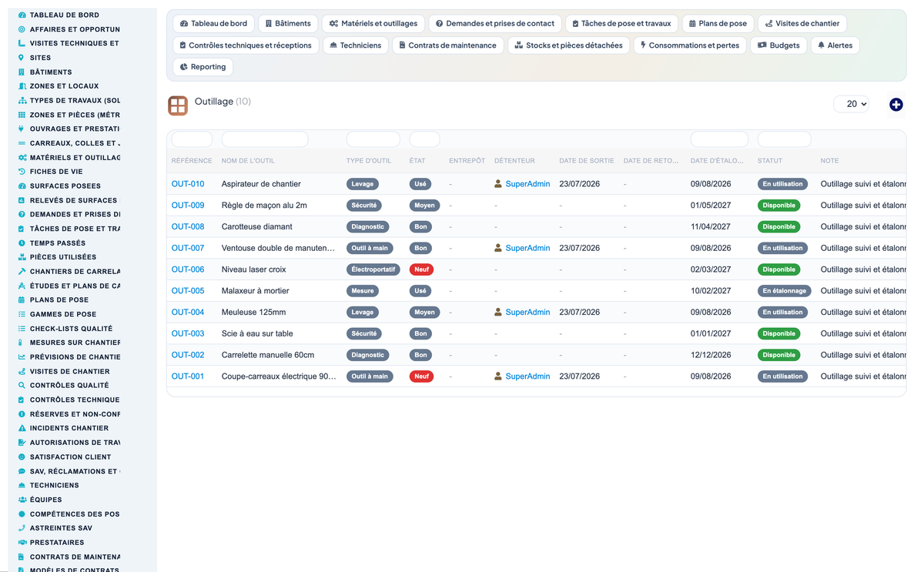Viewport: 924px width, 572px height.
Task: Click the Fiches de vie history icon
Action: [22, 172]
